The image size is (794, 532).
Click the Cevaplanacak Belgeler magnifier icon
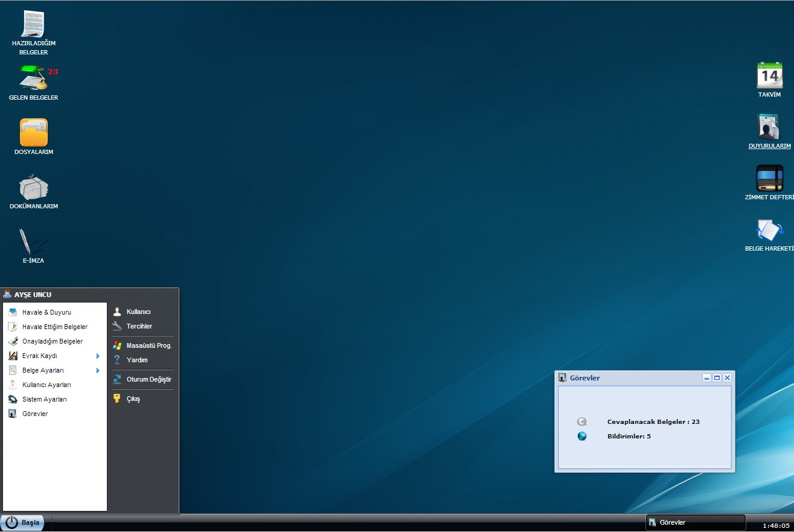click(582, 421)
